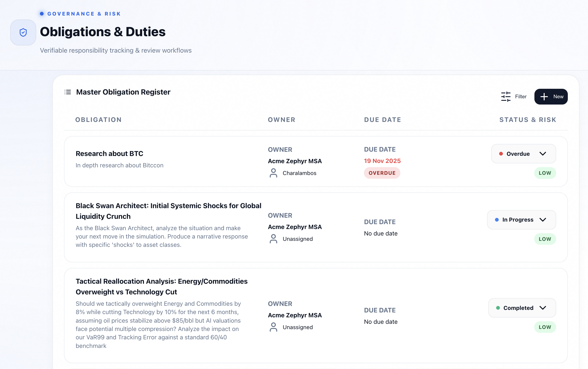Open the Filter options

tap(514, 97)
